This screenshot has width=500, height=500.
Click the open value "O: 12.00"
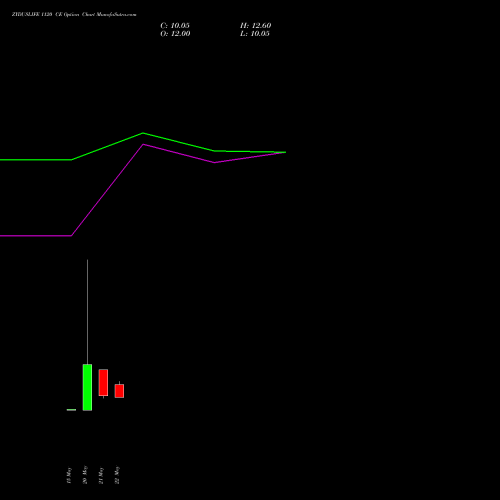point(175,34)
